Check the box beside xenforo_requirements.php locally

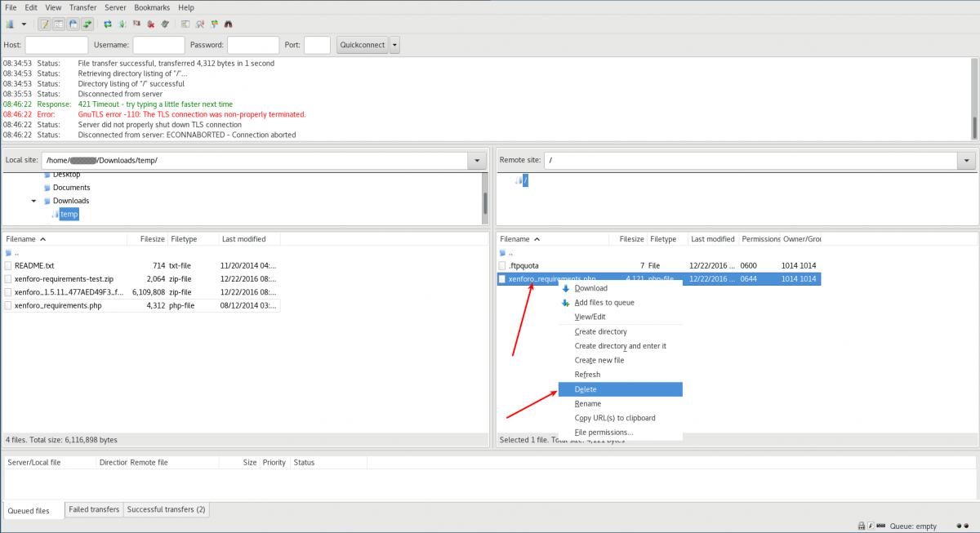[x=7, y=304]
